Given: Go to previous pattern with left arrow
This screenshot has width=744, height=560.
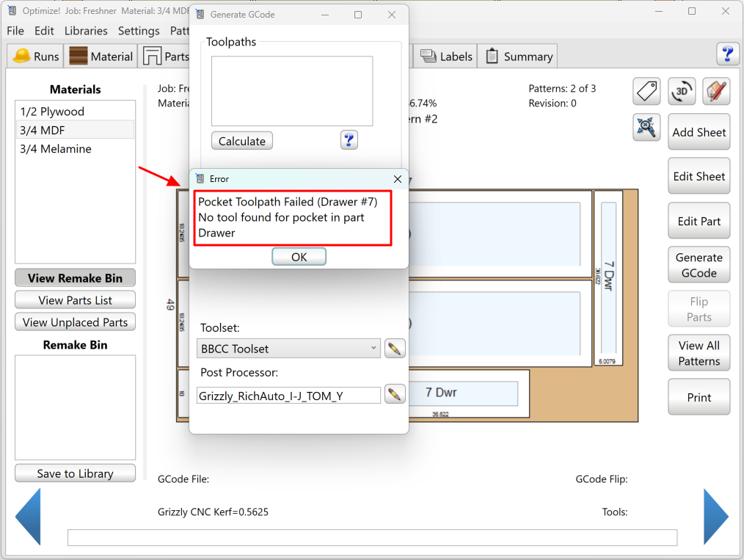Looking at the screenshot, I should [29, 517].
